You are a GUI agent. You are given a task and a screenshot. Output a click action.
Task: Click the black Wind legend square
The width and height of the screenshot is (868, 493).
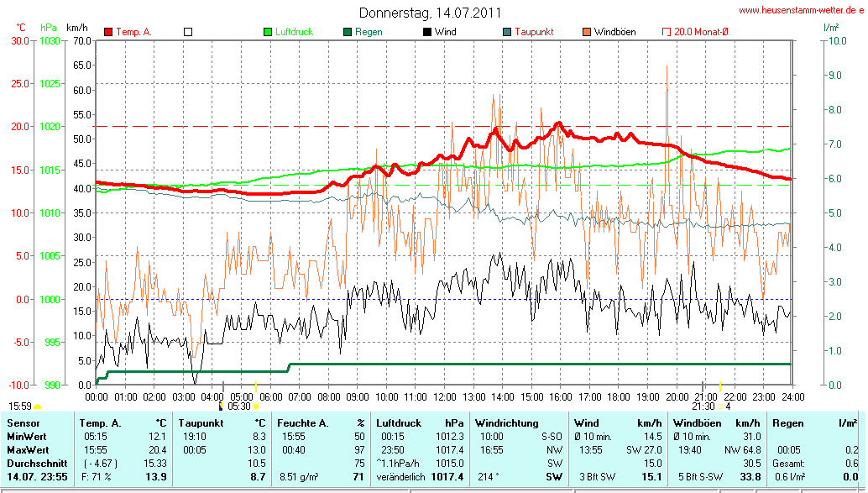[427, 32]
